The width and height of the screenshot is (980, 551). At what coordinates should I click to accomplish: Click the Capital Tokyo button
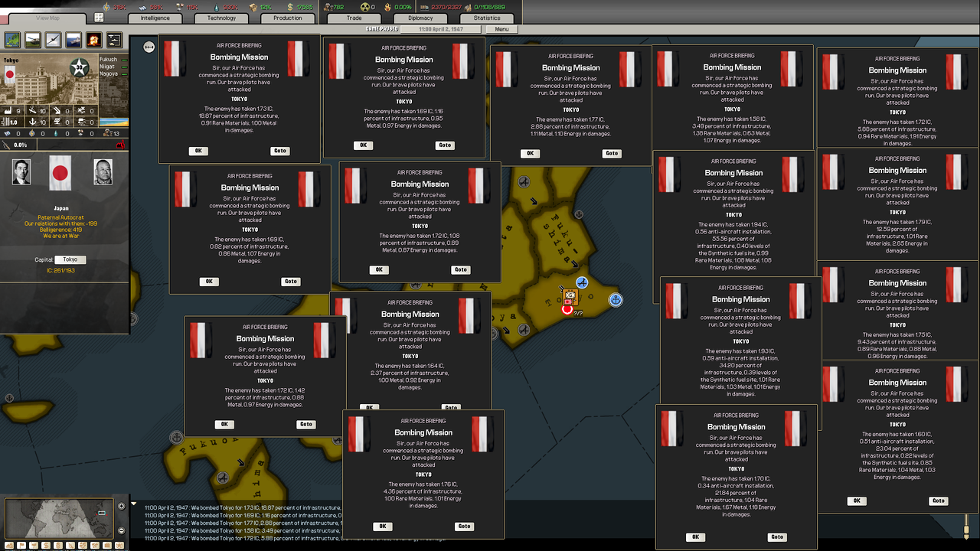pyautogui.click(x=70, y=259)
